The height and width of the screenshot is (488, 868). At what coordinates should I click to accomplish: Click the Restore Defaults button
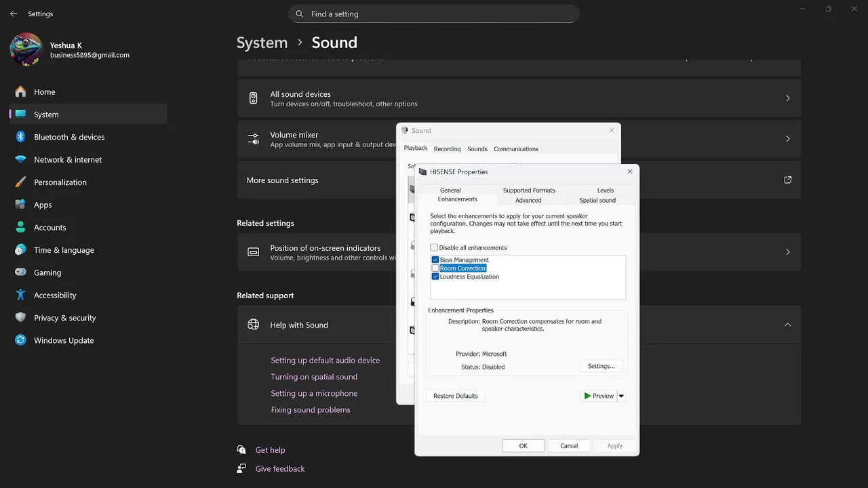[456, 396]
